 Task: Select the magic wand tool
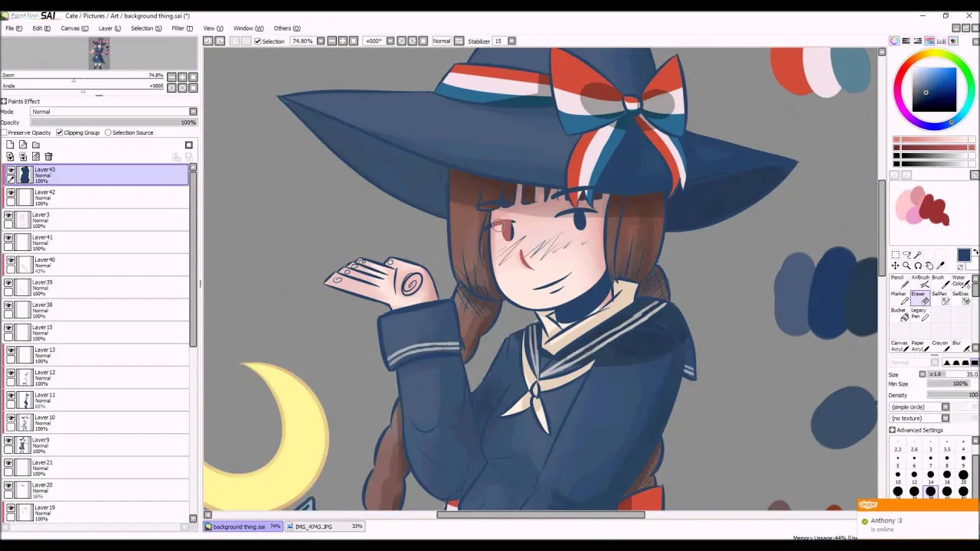[x=918, y=255]
